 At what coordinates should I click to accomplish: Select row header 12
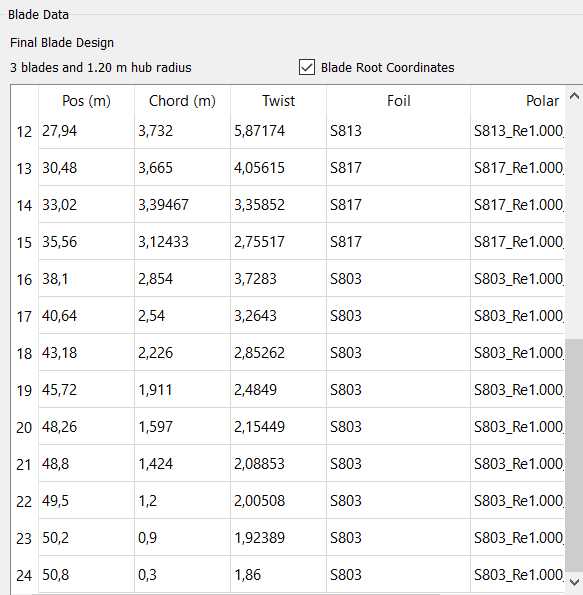pos(24,132)
